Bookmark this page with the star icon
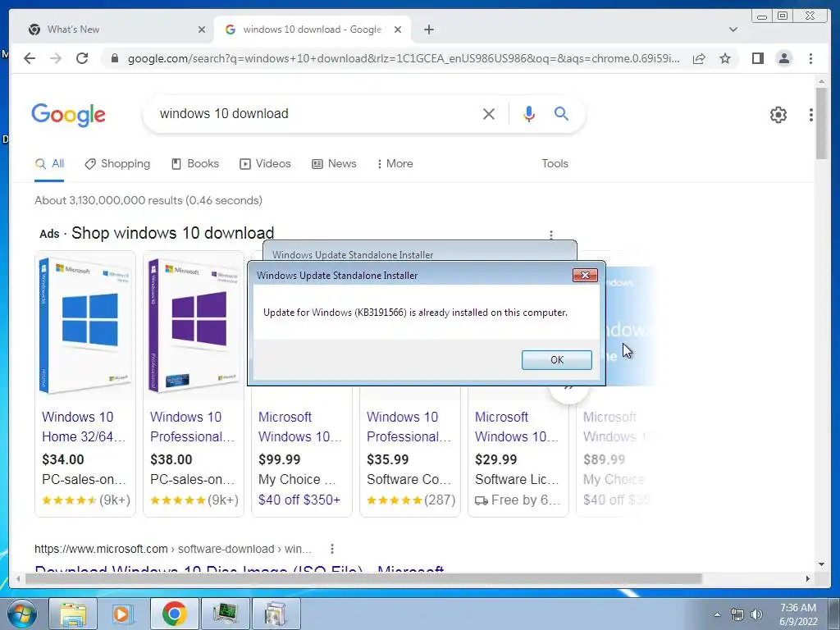This screenshot has height=630, width=840. coord(725,58)
